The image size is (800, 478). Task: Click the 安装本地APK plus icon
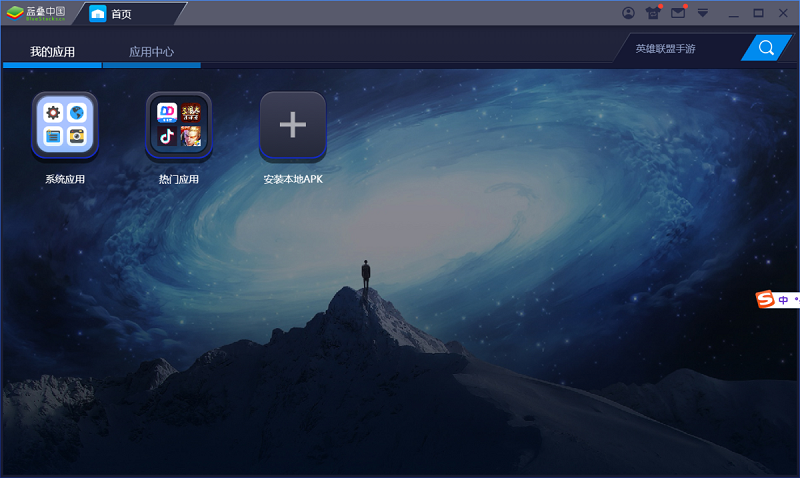point(293,126)
